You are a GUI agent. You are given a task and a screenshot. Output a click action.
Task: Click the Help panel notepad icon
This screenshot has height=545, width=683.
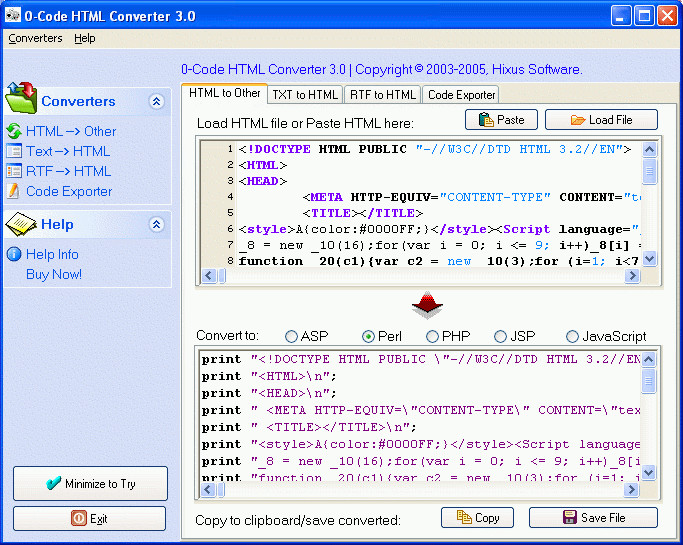[x=21, y=223]
